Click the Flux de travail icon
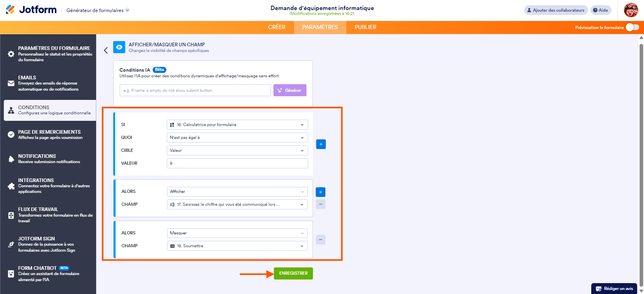Viewport: 644px width, 294px height. (x=11, y=215)
